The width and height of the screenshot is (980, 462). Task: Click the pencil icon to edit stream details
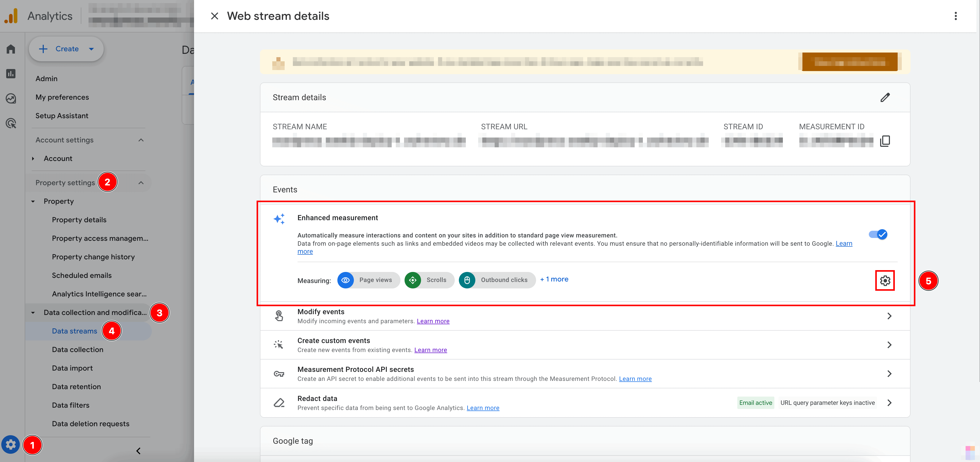(x=885, y=97)
